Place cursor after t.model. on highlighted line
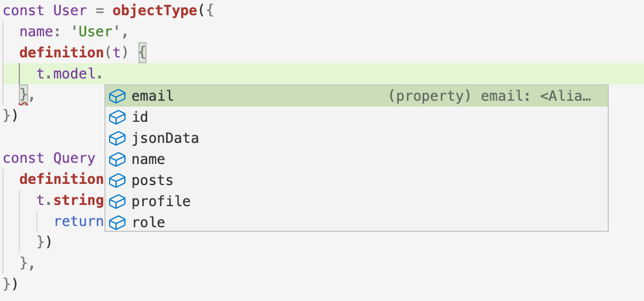The width and height of the screenshot is (644, 301). tap(104, 74)
